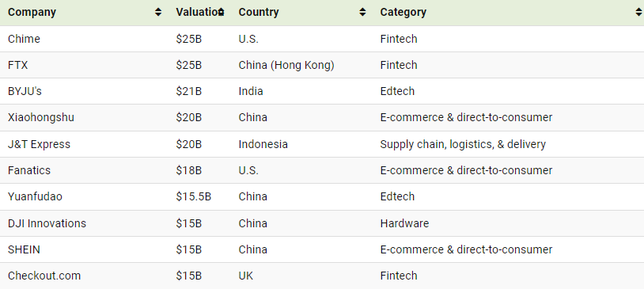Click the Checkout.com company name
644x293 pixels.
pos(44,276)
